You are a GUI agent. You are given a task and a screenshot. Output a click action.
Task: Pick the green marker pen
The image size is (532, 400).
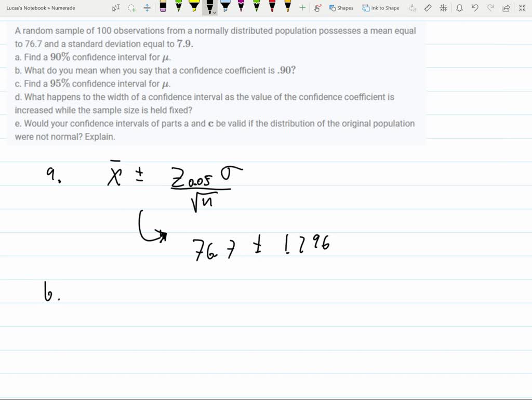point(179,7)
